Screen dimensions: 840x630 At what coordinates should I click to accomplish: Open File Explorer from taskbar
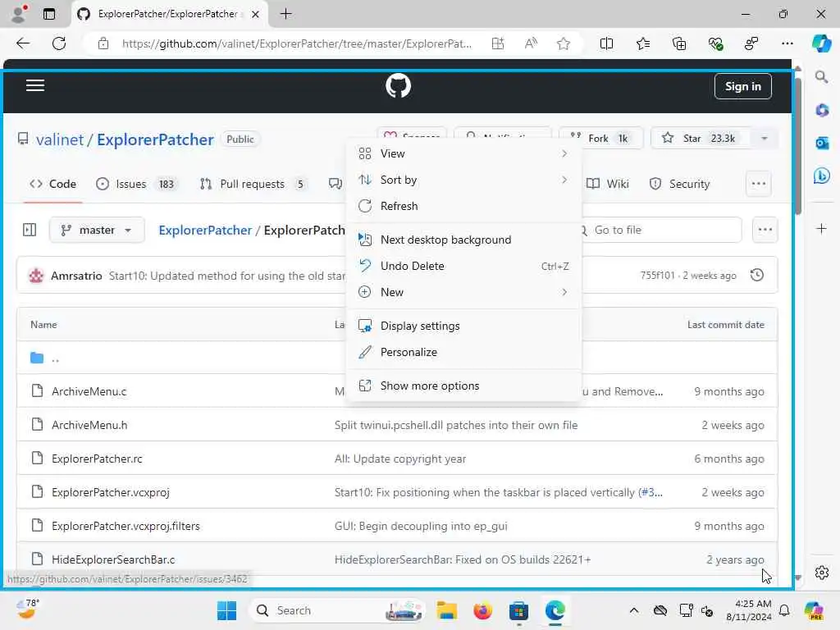coord(446,610)
